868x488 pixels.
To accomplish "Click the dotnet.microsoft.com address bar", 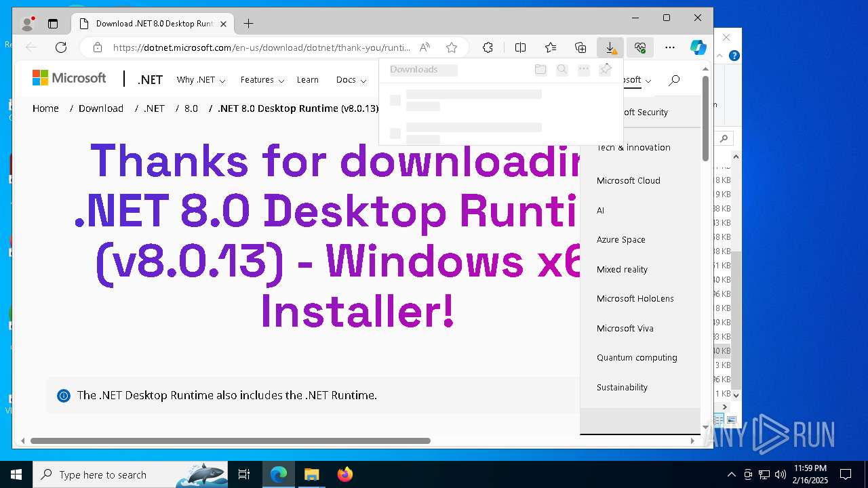I will [x=262, y=47].
